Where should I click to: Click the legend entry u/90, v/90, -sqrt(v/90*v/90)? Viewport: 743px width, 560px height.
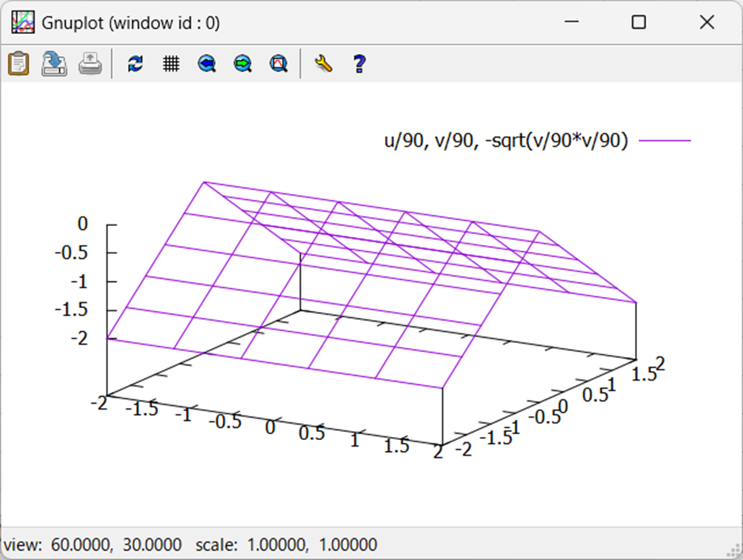tap(506, 141)
